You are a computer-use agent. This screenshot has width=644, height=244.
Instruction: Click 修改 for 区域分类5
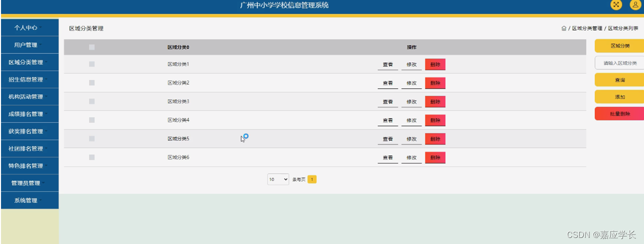(412, 139)
